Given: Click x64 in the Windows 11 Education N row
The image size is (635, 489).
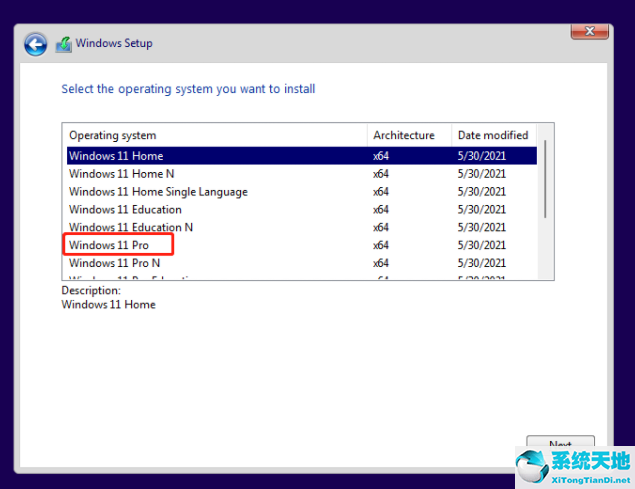Looking at the screenshot, I should point(381,227).
